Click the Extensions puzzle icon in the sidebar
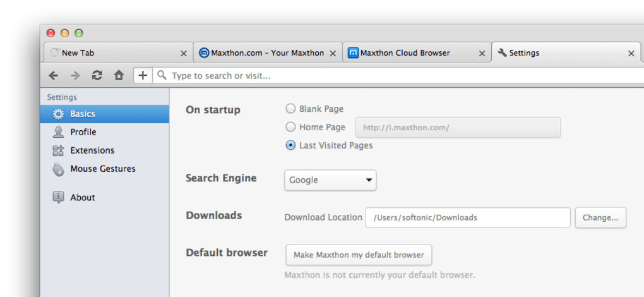This screenshot has height=297, width=644. coord(58,150)
